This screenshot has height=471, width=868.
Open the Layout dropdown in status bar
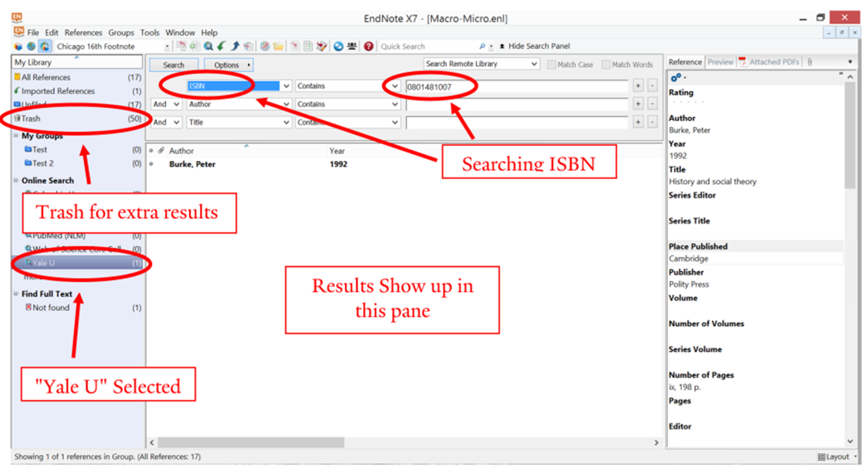pyautogui.click(x=837, y=457)
